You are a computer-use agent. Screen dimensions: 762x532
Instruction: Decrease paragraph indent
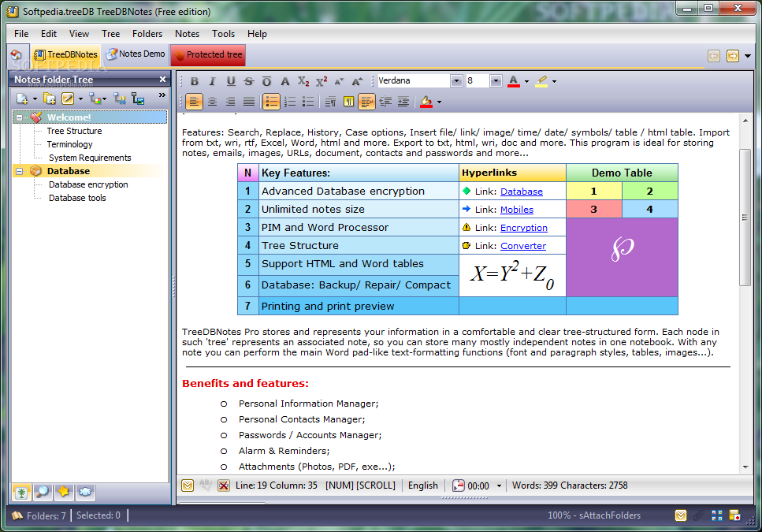click(385, 102)
